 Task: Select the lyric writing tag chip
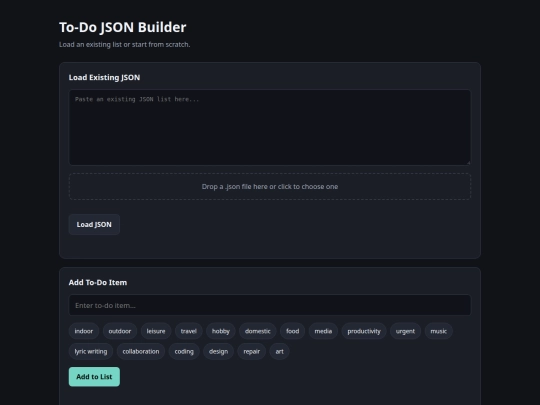[91, 351]
